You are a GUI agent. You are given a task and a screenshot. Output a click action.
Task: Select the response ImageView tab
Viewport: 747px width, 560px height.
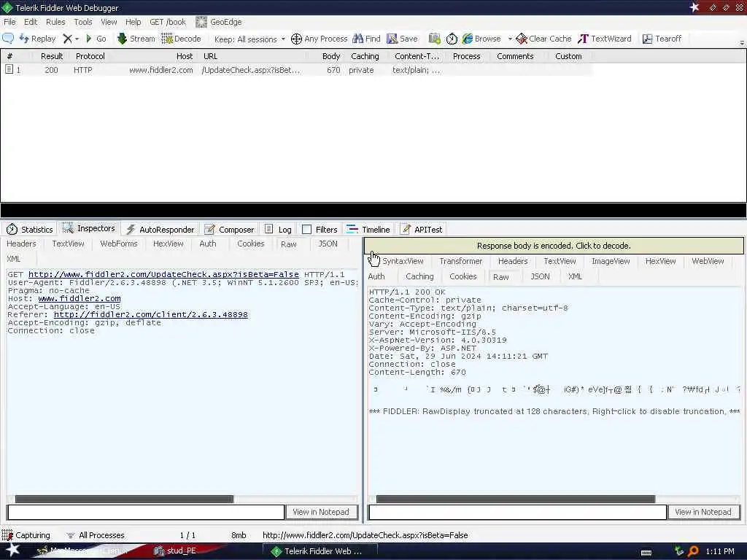pyautogui.click(x=611, y=262)
